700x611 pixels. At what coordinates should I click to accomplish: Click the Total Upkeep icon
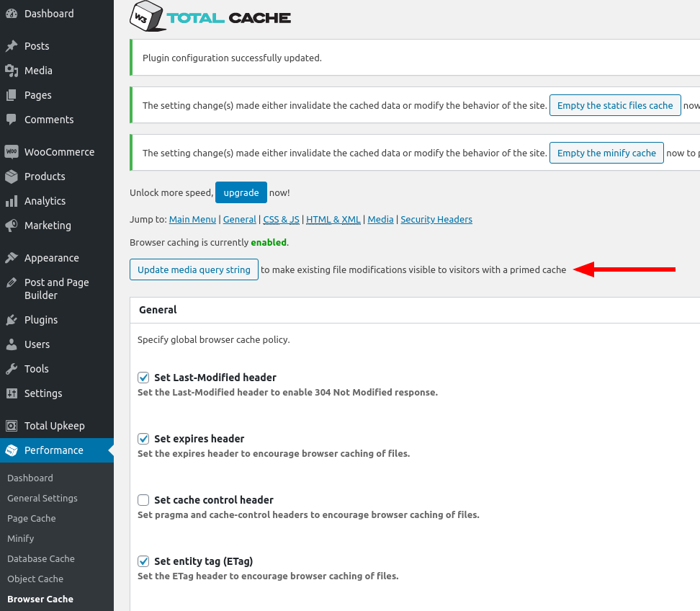click(12, 426)
